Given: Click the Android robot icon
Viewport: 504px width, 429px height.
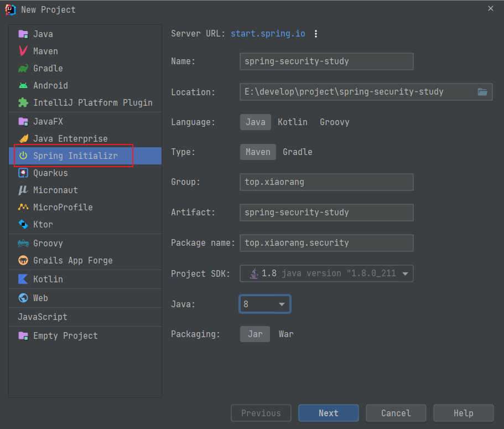Looking at the screenshot, I should (x=23, y=85).
